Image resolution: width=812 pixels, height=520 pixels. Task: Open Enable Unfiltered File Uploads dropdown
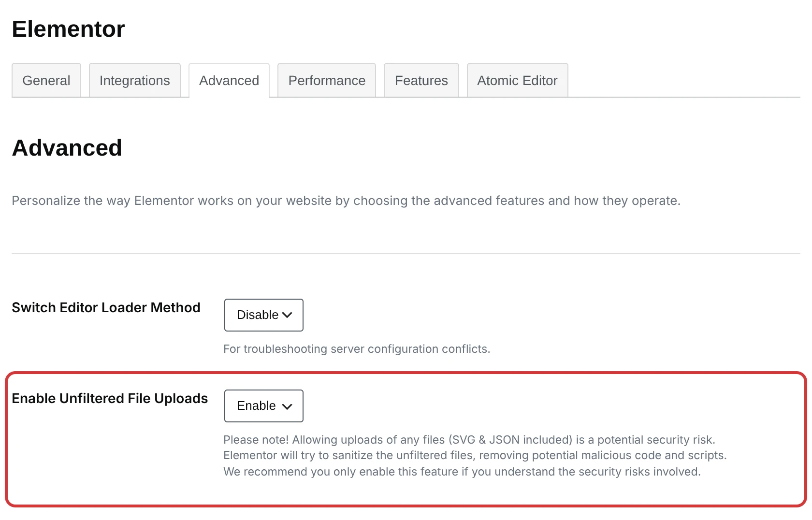pos(264,406)
